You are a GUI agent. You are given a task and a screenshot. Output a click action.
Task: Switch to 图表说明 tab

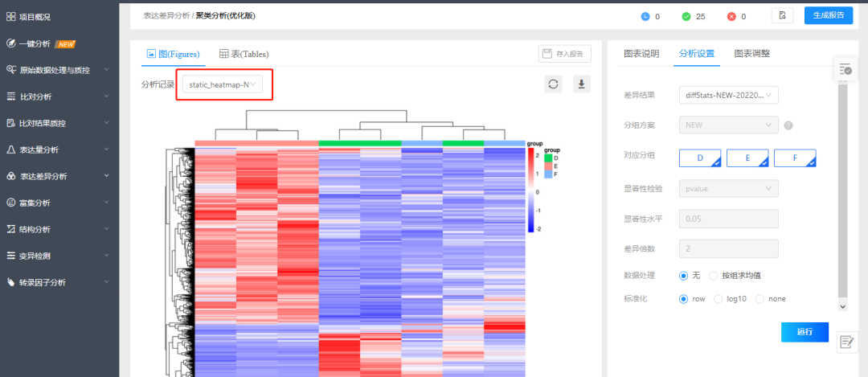(x=641, y=54)
